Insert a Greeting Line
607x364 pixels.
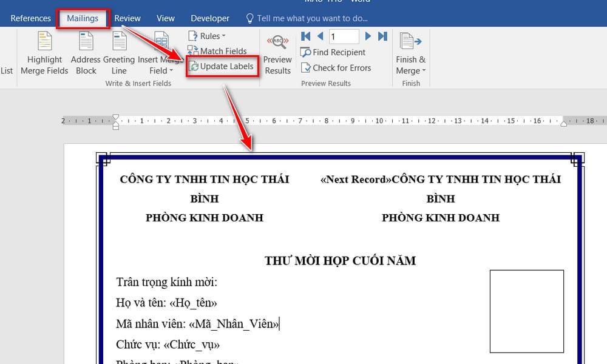pos(119,53)
